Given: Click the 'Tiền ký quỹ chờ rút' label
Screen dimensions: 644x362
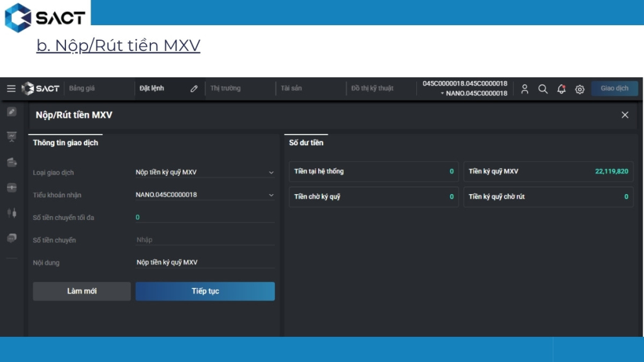Looking at the screenshot, I should [x=497, y=197].
